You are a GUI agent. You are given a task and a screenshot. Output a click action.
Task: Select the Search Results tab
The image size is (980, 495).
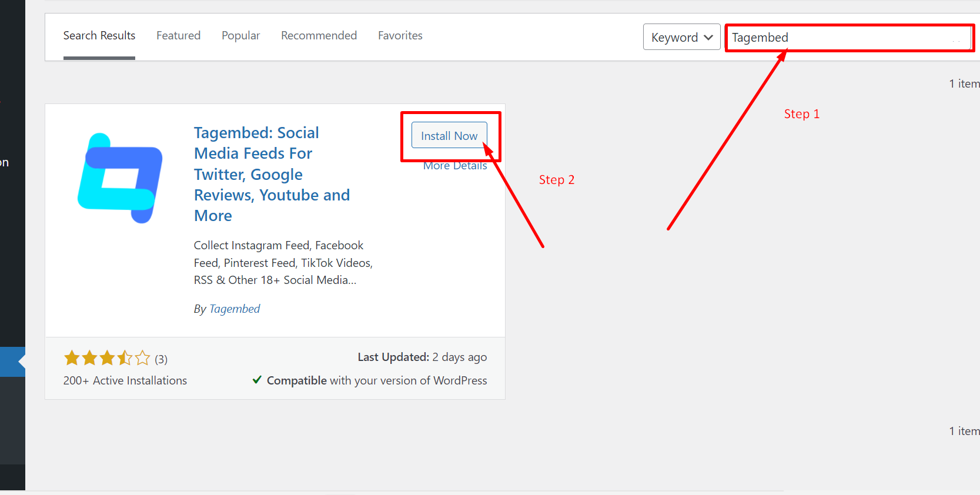coord(99,35)
